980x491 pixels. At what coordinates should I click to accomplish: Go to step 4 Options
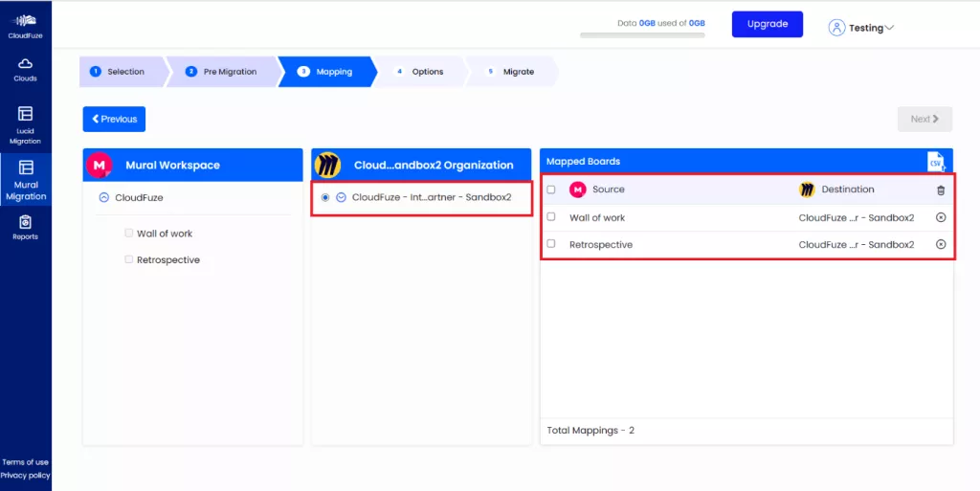421,72
